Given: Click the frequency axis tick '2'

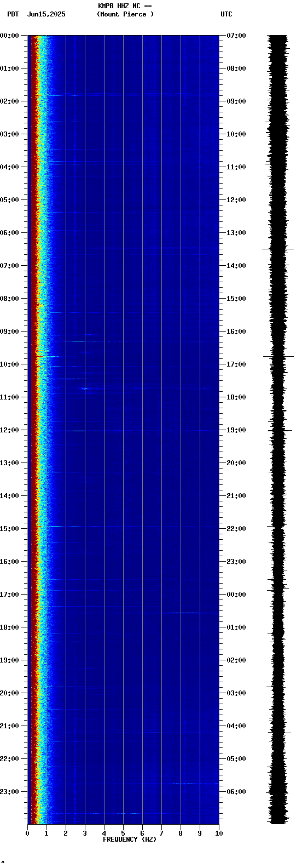Looking at the screenshot, I should 66,833.
